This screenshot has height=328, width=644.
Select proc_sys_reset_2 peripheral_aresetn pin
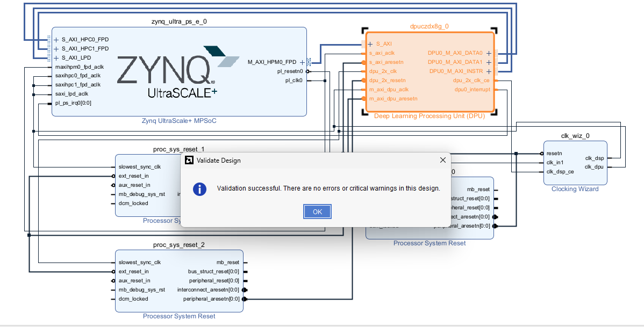pyautogui.click(x=211, y=299)
